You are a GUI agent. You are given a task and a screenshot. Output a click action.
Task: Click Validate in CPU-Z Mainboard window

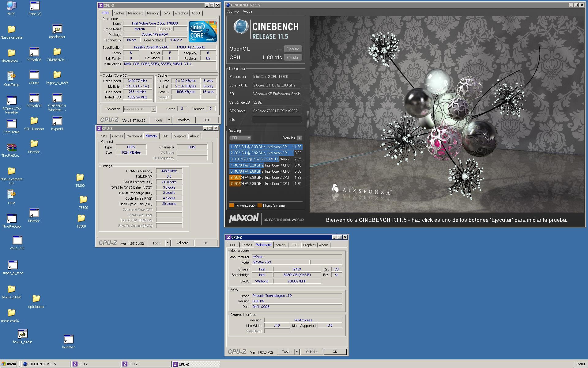[x=311, y=352]
